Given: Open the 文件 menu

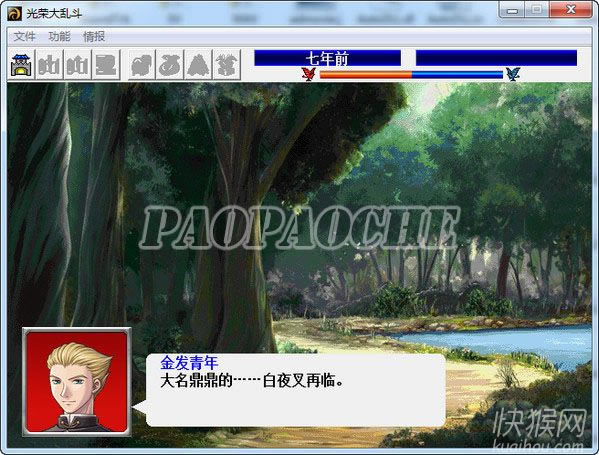Looking at the screenshot, I should click(x=24, y=37).
